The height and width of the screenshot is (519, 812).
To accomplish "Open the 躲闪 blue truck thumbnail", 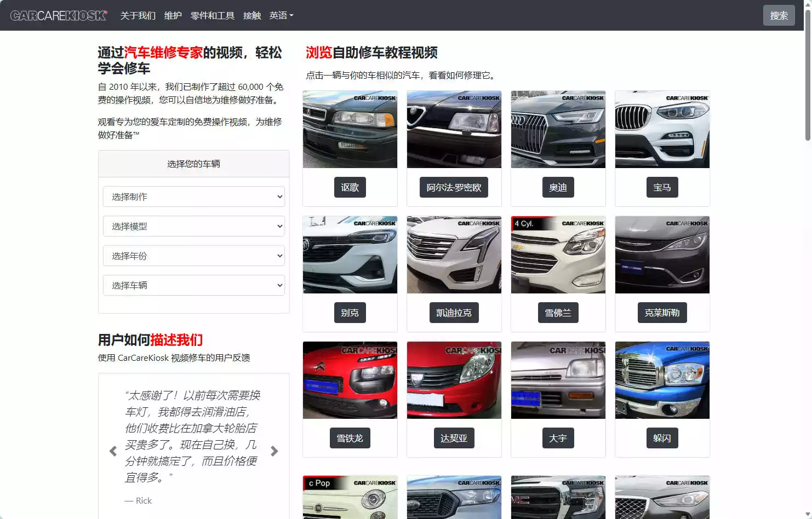I will tap(662, 380).
